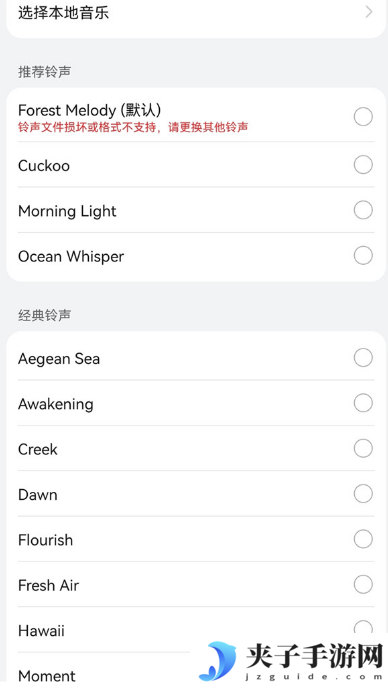Image resolution: width=388 pixels, height=689 pixels.
Task: Tap the Fresh Air ringtone name
Action: click(x=48, y=585)
